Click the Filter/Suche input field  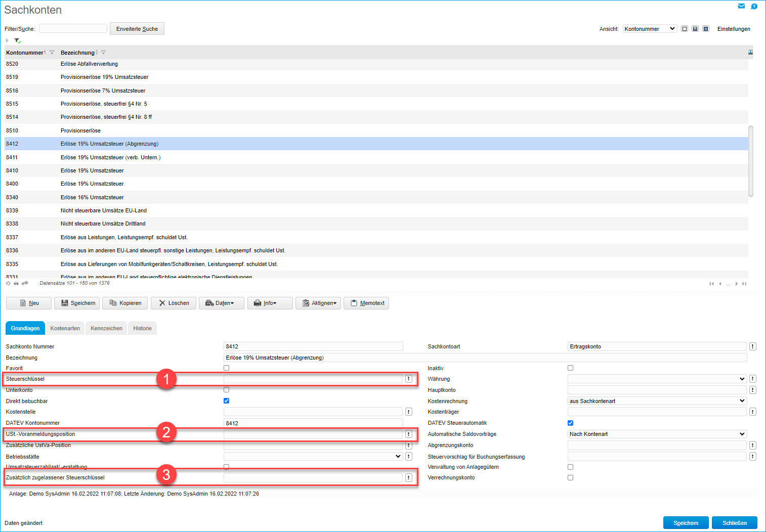pyautogui.click(x=73, y=29)
